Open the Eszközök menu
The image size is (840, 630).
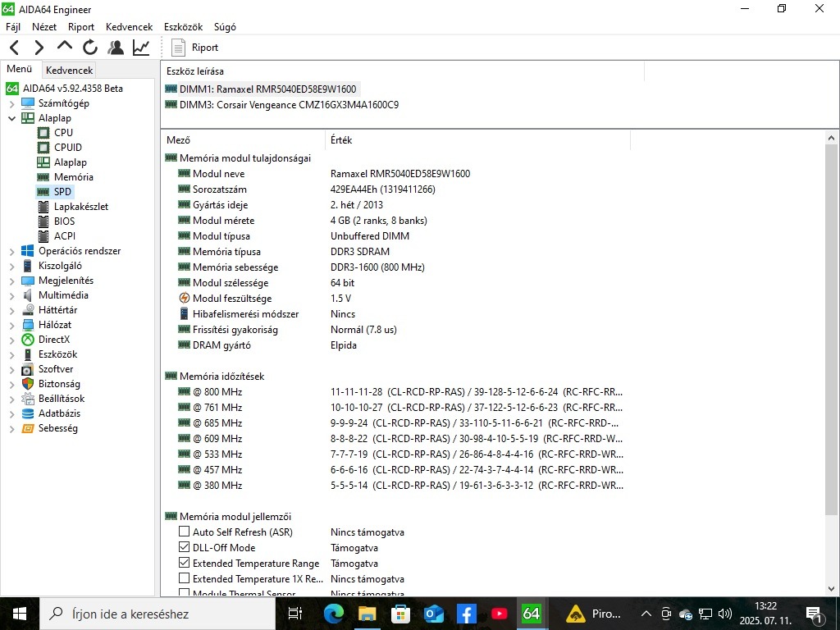[x=183, y=27]
